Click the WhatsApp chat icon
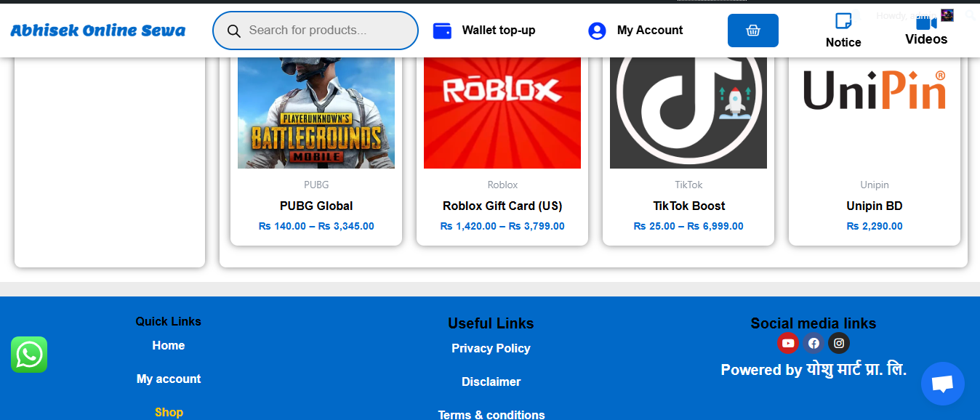 point(29,355)
